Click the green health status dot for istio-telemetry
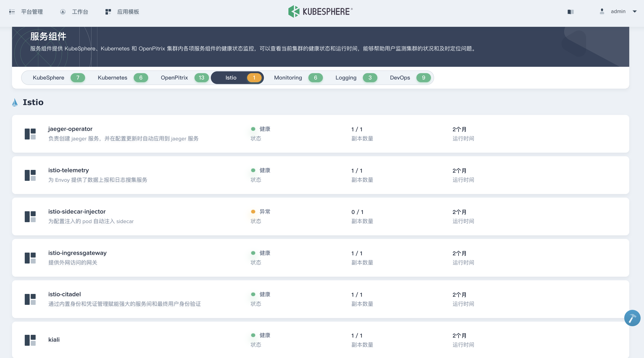The height and width of the screenshot is (358, 644). pyautogui.click(x=253, y=170)
